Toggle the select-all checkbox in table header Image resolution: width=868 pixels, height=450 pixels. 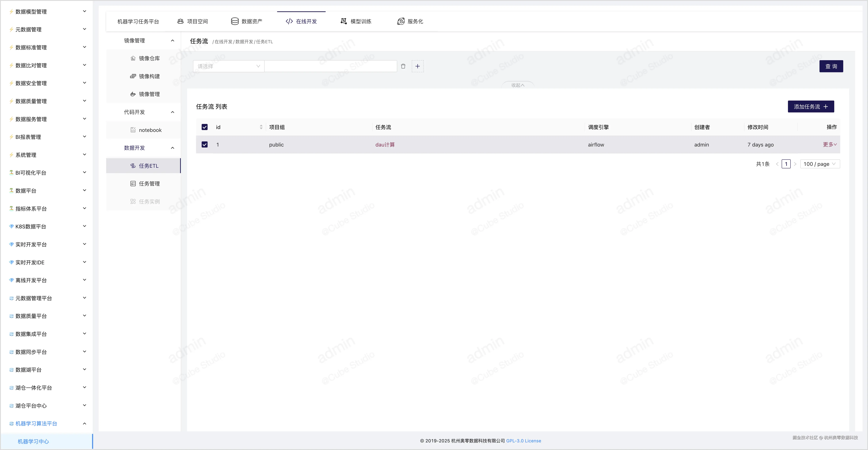pyautogui.click(x=205, y=127)
